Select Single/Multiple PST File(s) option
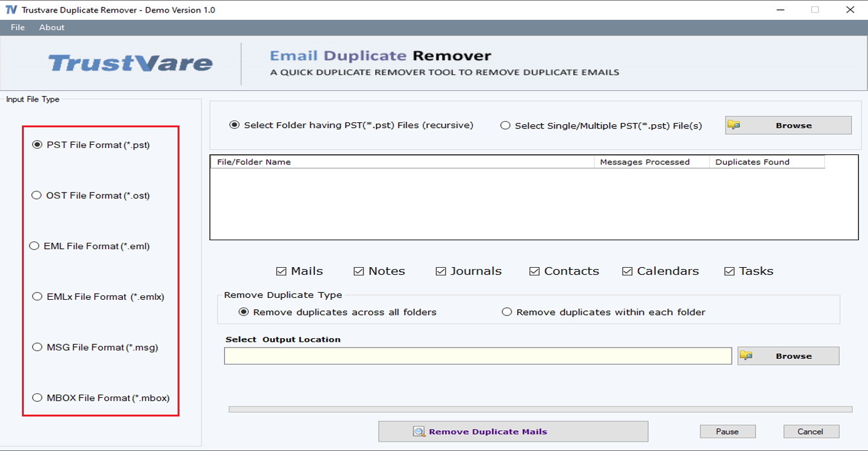Screen dimensions: 868x451 [505, 125]
